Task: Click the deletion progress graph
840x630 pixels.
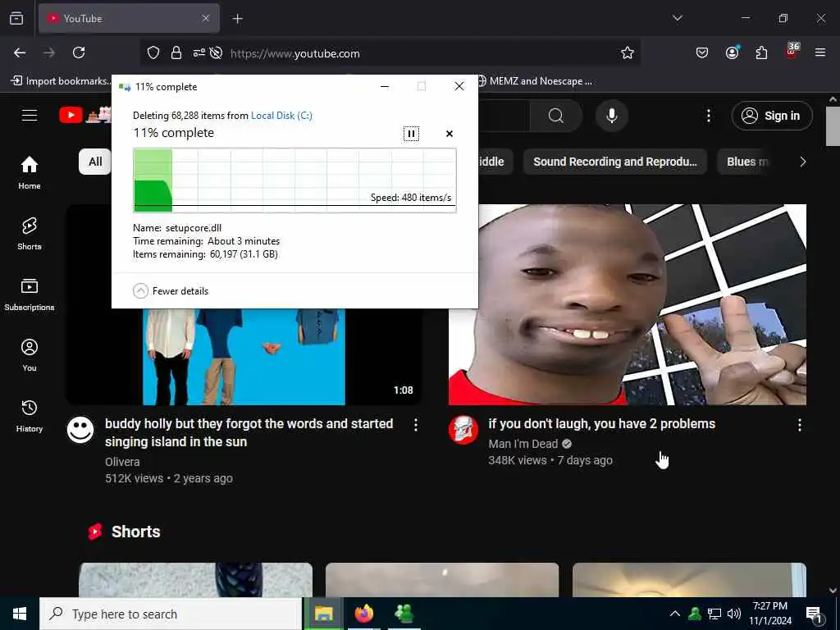Action: [294, 180]
